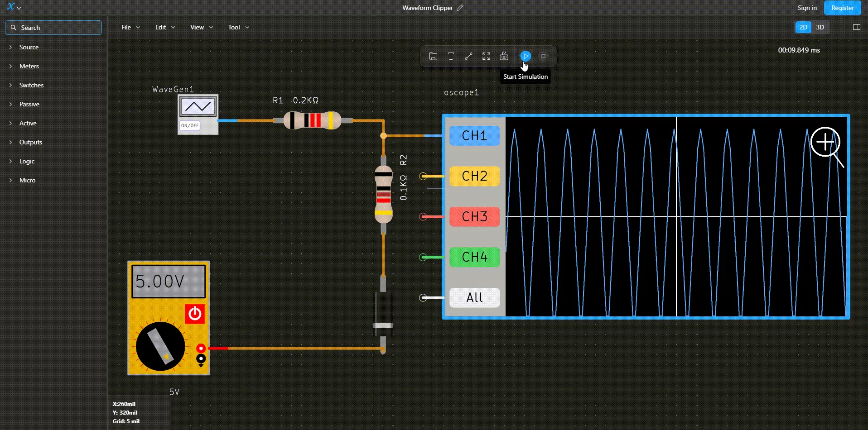Select the R2 0.1KΩ resistor
Image resolution: width=868 pixels, height=430 pixels.
click(x=383, y=195)
